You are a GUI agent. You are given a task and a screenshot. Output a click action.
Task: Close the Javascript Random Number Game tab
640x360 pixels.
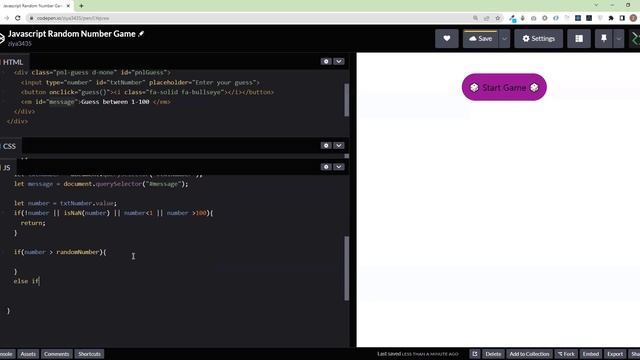tap(68, 6)
